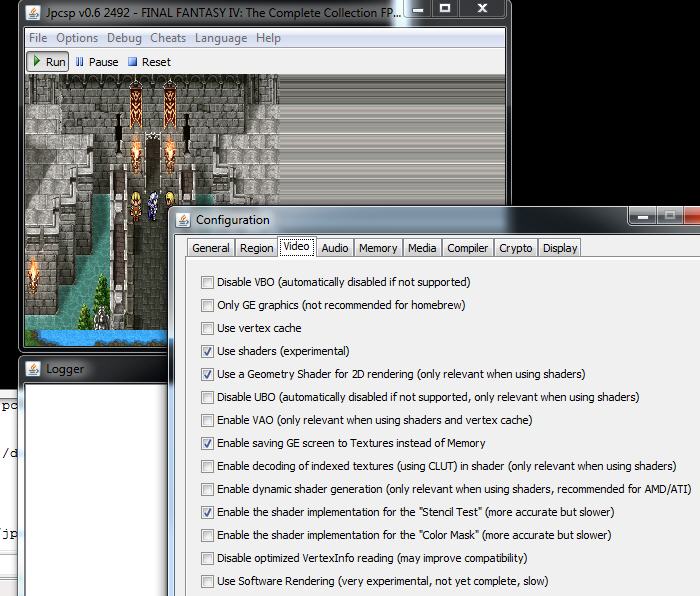Click the Run play button
The height and width of the screenshot is (596, 700).
[47, 62]
